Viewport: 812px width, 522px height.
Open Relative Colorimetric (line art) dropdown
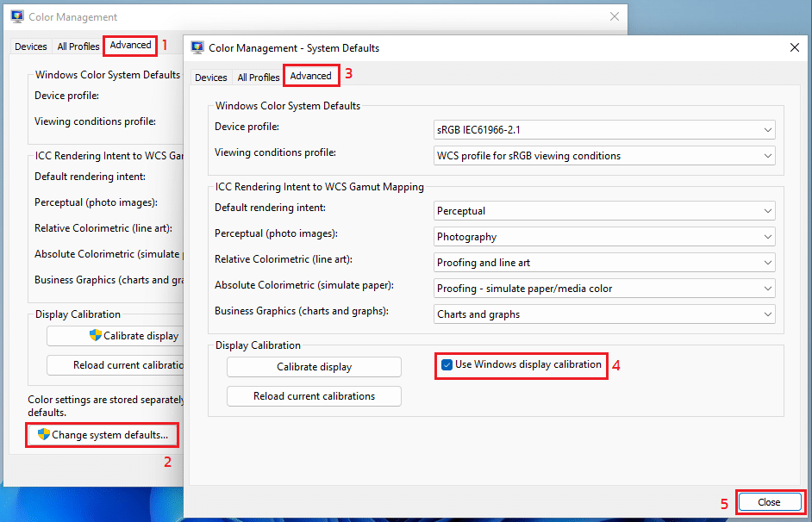(603, 263)
